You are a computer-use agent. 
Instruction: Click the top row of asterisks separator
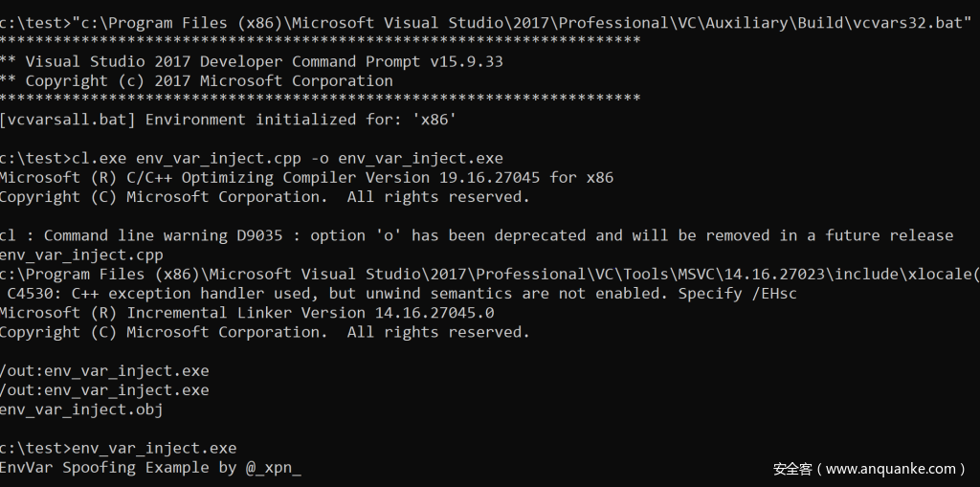pyautogui.click(x=320, y=41)
